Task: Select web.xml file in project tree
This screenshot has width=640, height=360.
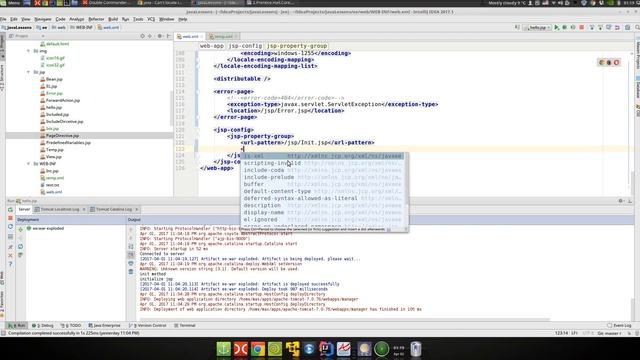Action: pyautogui.click(x=54, y=192)
